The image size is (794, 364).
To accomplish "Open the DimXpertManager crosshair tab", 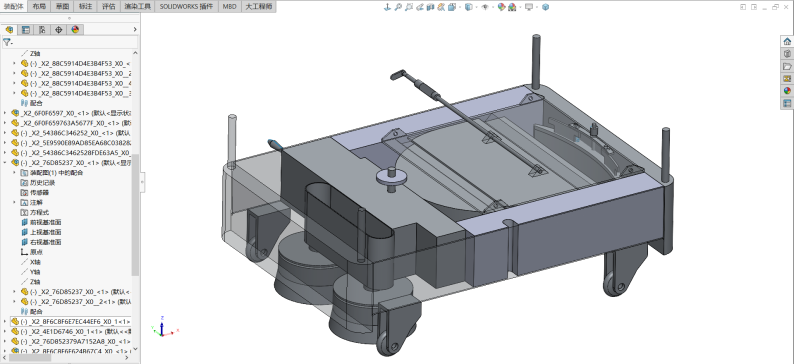I will coord(59,29).
